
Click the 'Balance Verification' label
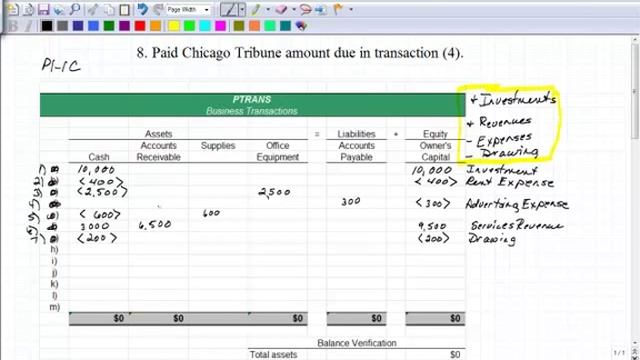point(357,343)
